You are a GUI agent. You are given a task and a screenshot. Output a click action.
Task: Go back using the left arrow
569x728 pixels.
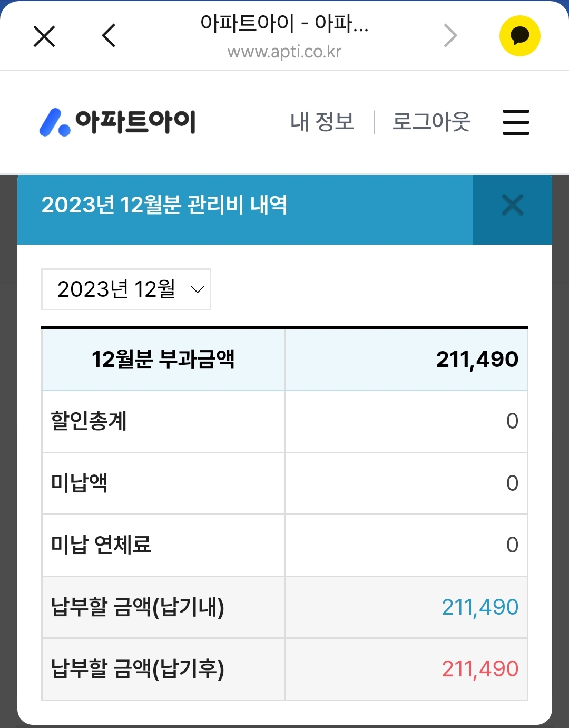[109, 36]
